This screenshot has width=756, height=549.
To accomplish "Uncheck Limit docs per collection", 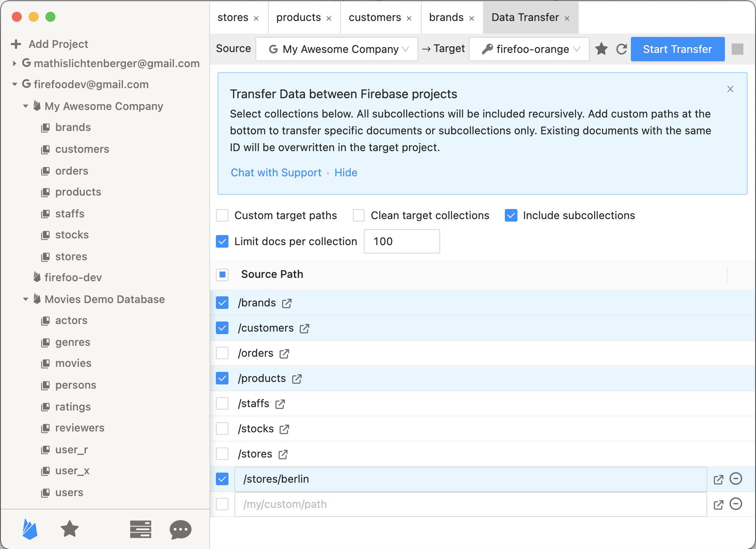I will coord(222,241).
